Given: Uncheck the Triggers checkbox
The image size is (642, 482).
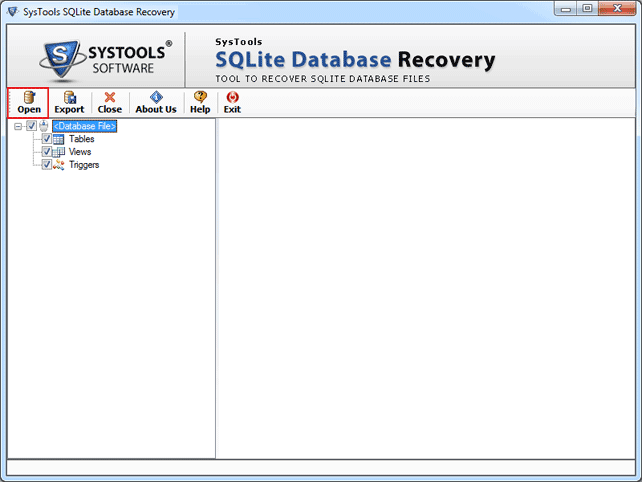Looking at the screenshot, I should tap(47, 165).
